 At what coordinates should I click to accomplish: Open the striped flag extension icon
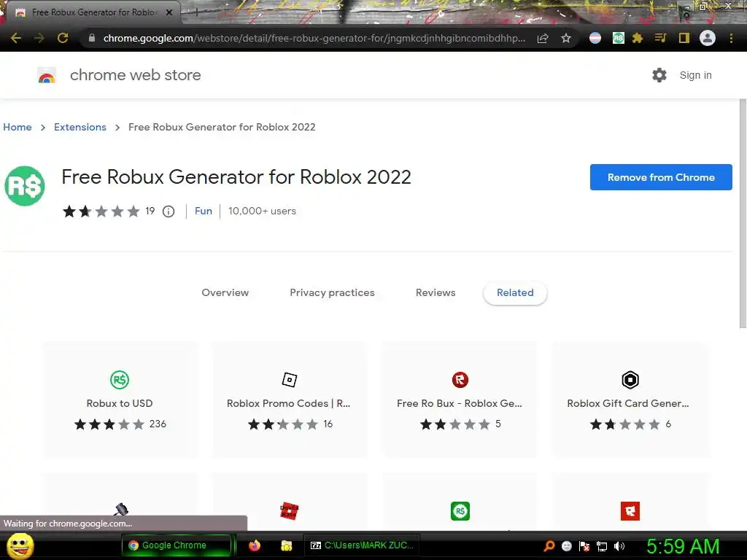(595, 38)
